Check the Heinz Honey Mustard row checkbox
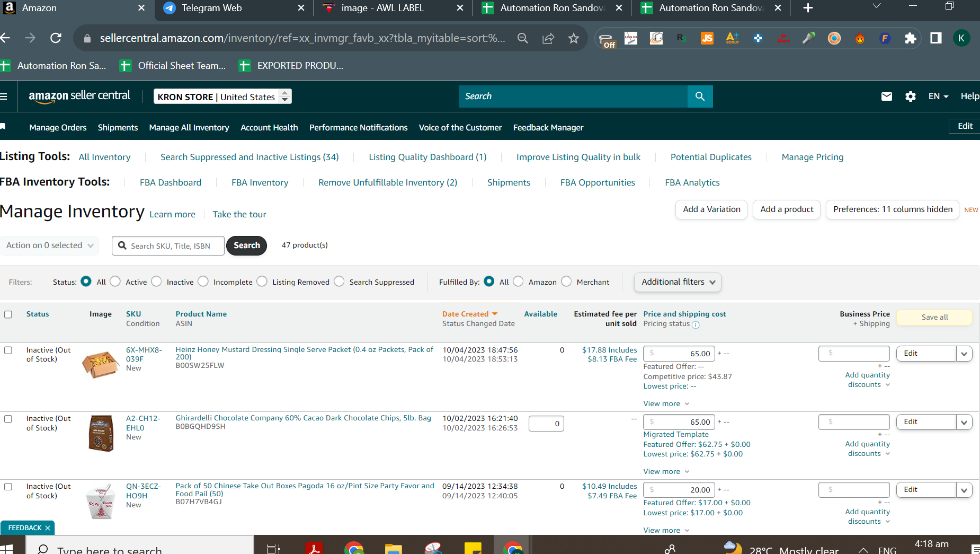Image resolution: width=980 pixels, height=554 pixels. [8, 350]
